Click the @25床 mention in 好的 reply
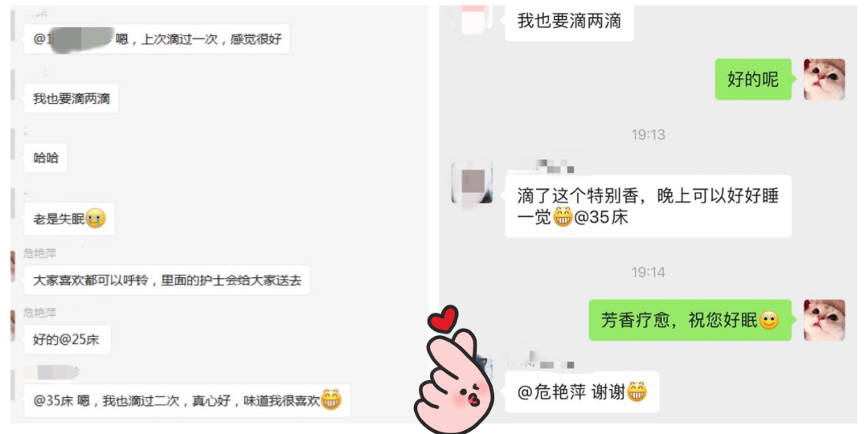Image resolution: width=868 pixels, height=434 pixels. click(x=79, y=340)
